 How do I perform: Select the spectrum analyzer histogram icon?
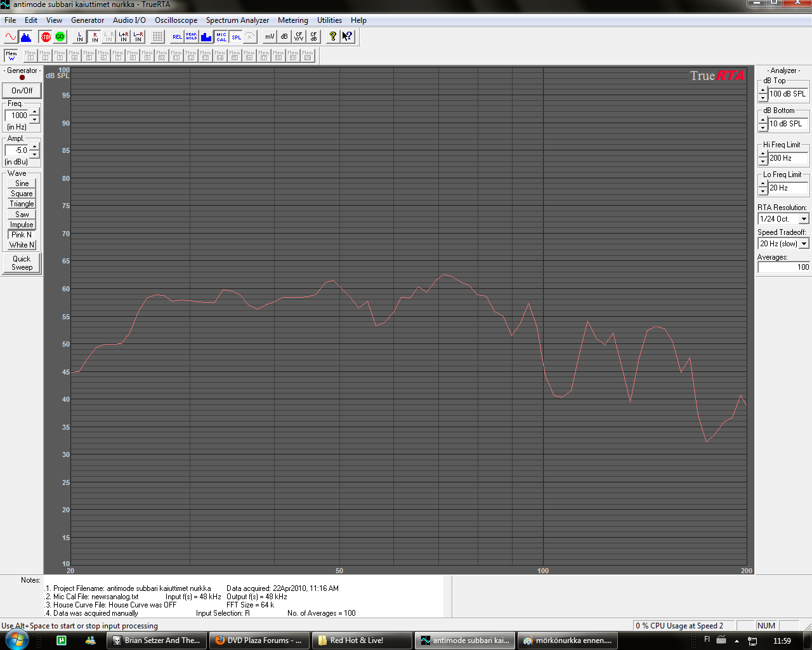pos(25,37)
